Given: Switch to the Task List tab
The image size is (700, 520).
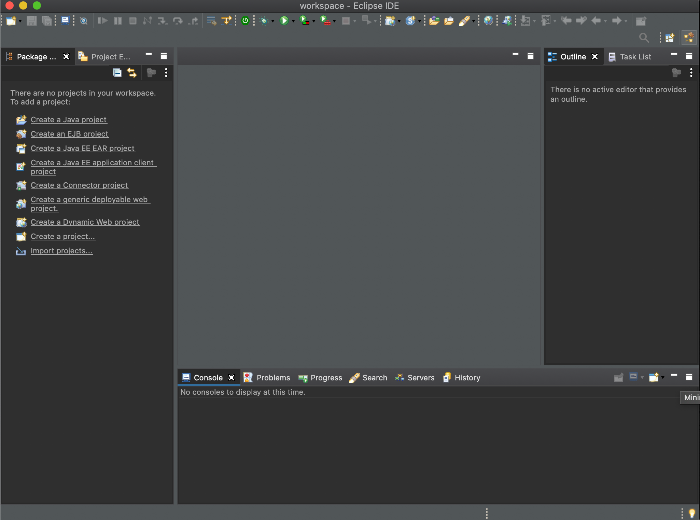Looking at the screenshot, I should 630,57.
